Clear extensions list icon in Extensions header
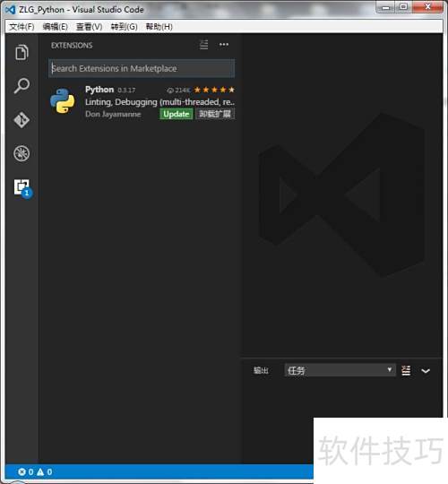The image size is (448, 484). [x=204, y=45]
